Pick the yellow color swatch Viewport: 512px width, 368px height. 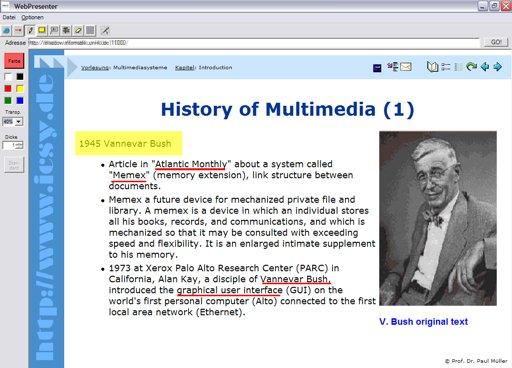pyautogui.click(x=20, y=89)
